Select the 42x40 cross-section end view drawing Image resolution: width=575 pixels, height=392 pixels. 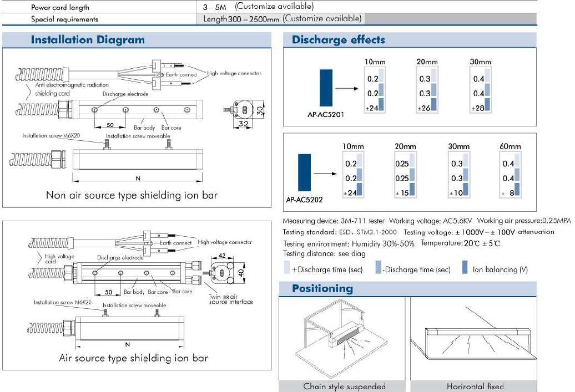(225, 273)
